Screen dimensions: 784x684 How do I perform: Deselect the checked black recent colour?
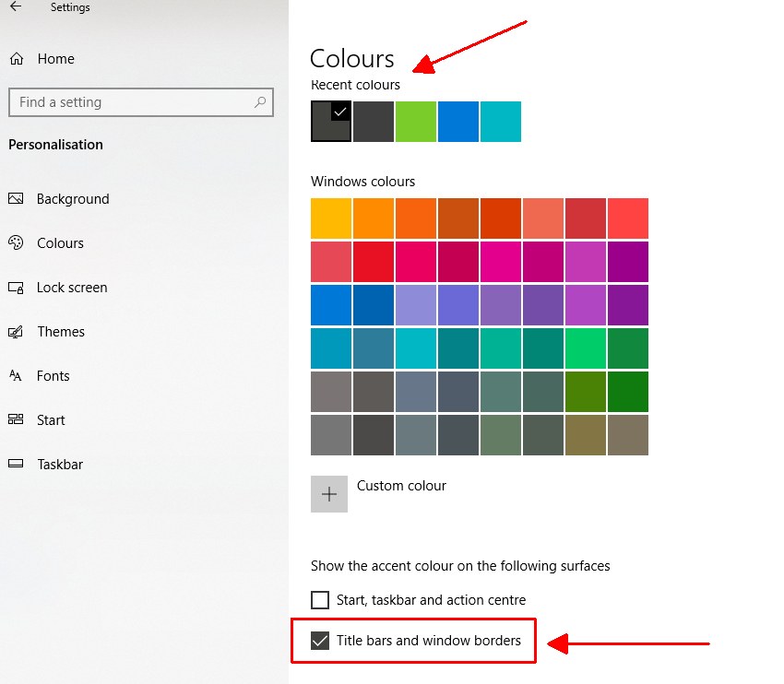point(330,121)
